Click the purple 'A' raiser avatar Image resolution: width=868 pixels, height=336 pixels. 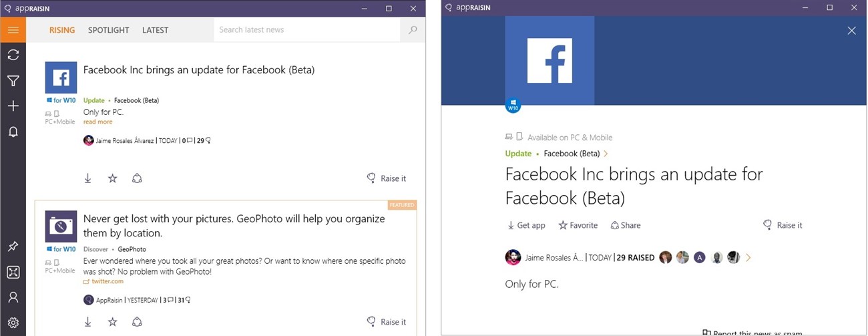(x=699, y=257)
